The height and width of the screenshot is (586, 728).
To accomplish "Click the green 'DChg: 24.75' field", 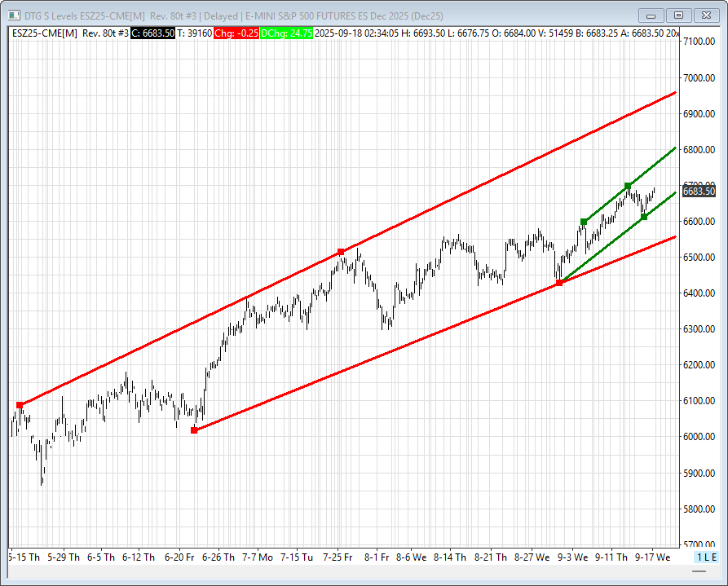I will [x=286, y=33].
